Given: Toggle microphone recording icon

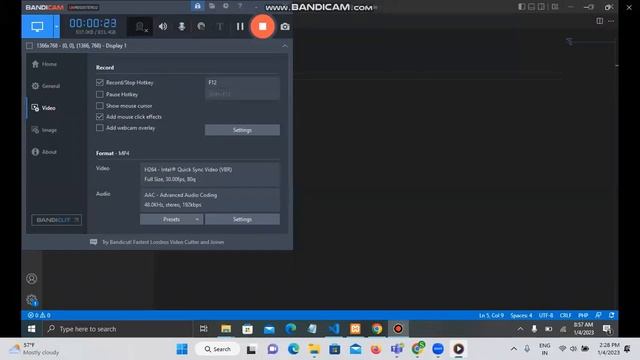Looking at the screenshot, I should pos(182,27).
